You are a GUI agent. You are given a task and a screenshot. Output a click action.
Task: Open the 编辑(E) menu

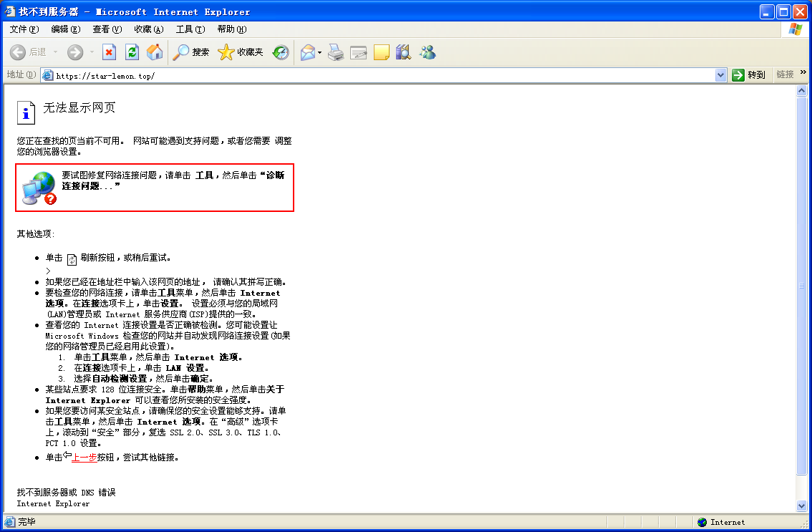point(66,29)
